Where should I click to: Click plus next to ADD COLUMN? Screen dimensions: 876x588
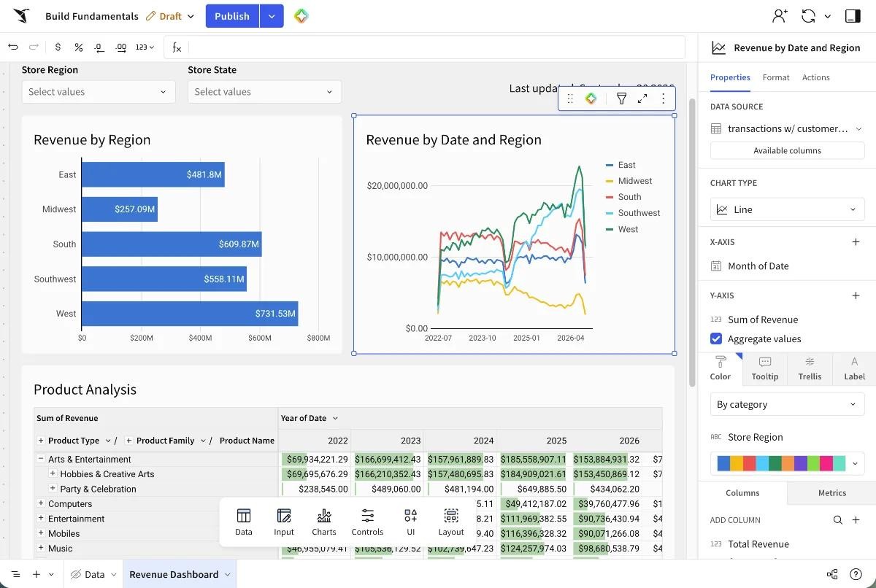pyautogui.click(x=856, y=520)
